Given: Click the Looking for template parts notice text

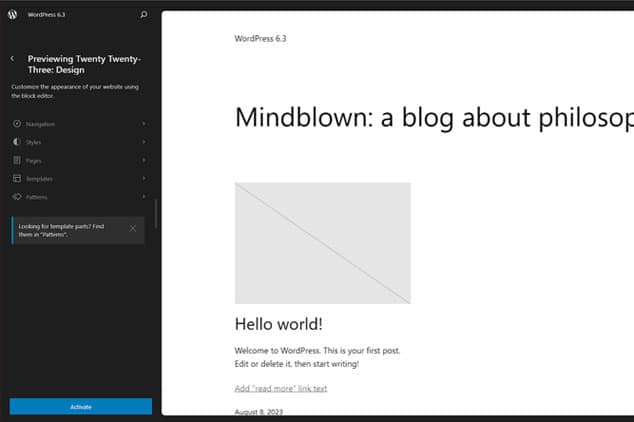Looking at the screenshot, I should tap(61, 230).
